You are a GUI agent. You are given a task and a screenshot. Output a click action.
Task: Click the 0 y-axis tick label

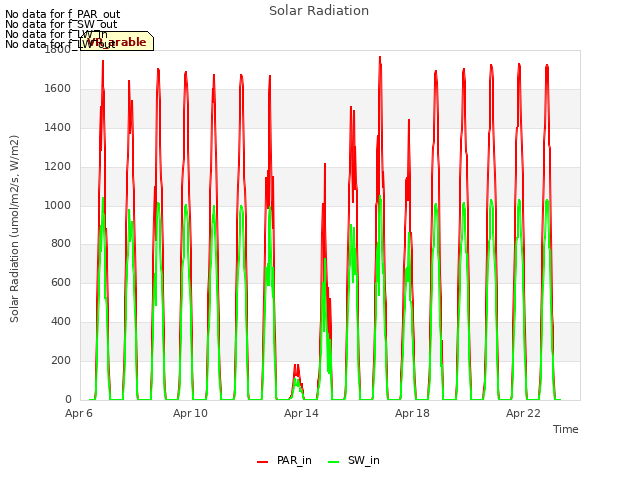(68, 399)
